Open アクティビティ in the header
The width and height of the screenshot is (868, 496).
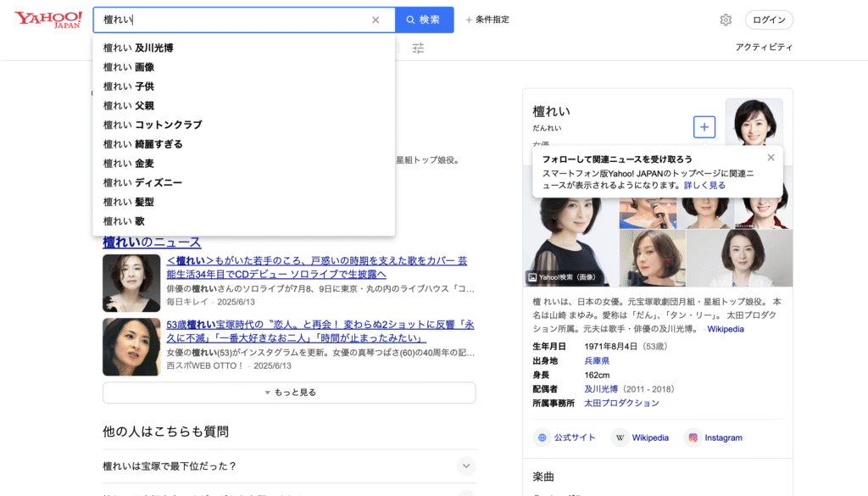coord(764,47)
